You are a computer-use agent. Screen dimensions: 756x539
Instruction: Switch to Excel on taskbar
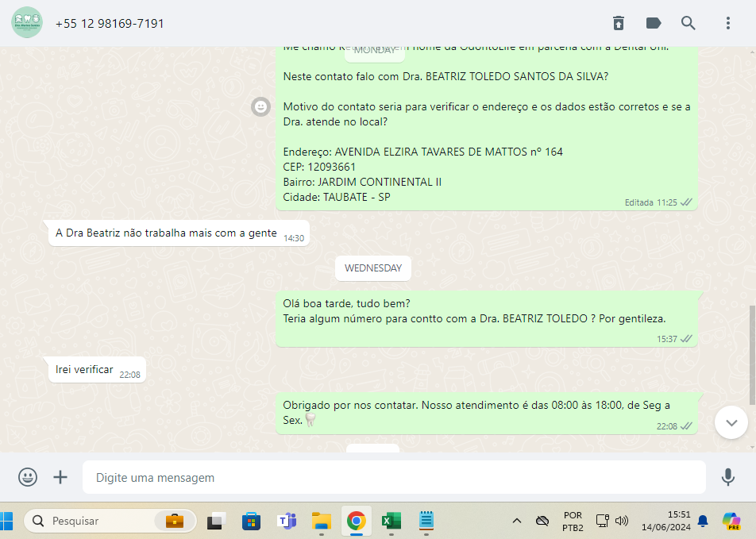click(x=391, y=521)
